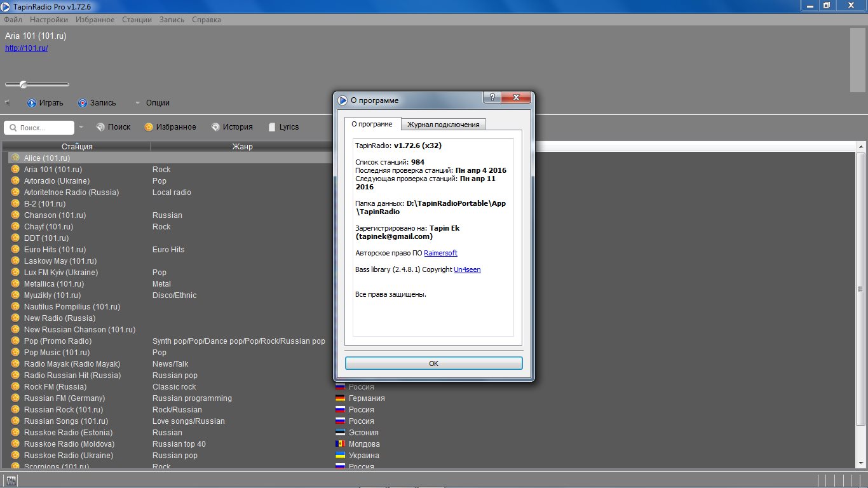Click the Play (Играть) button icon
Viewport: 868px width, 488px height.
coord(32,103)
